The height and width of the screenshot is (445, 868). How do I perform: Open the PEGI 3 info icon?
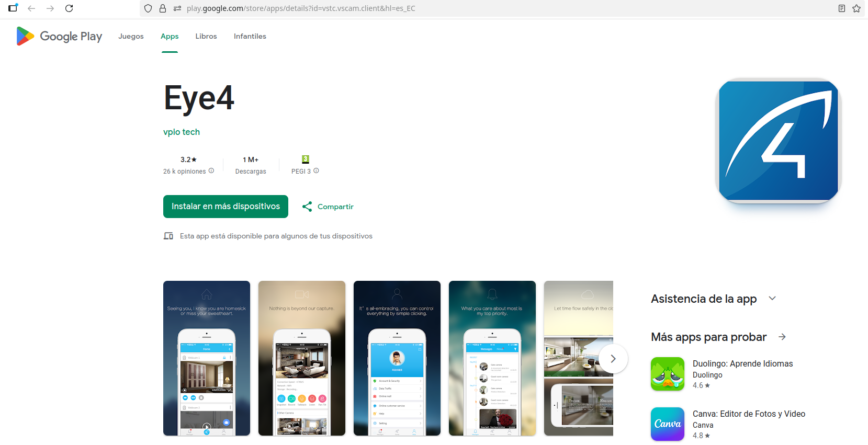(316, 170)
